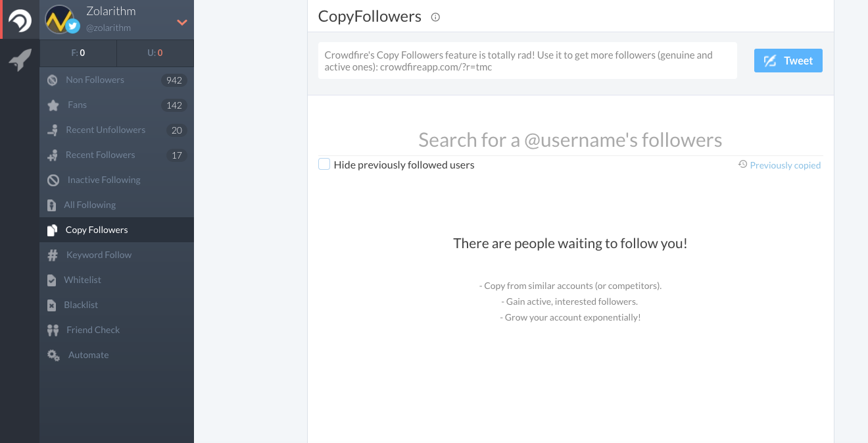Click the U: 0 unfollow counter
The width and height of the screenshot is (868, 443).
[155, 53]
